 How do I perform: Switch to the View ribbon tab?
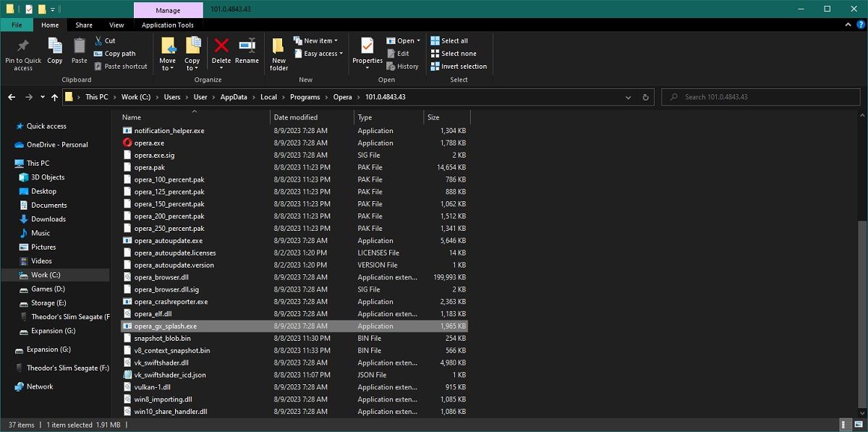tap(116, 25)
